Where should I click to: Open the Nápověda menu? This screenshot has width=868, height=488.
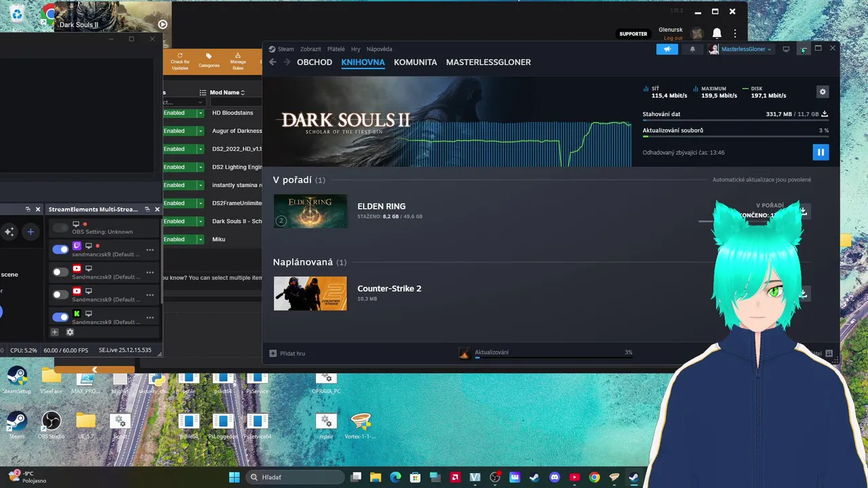(379, 49)
